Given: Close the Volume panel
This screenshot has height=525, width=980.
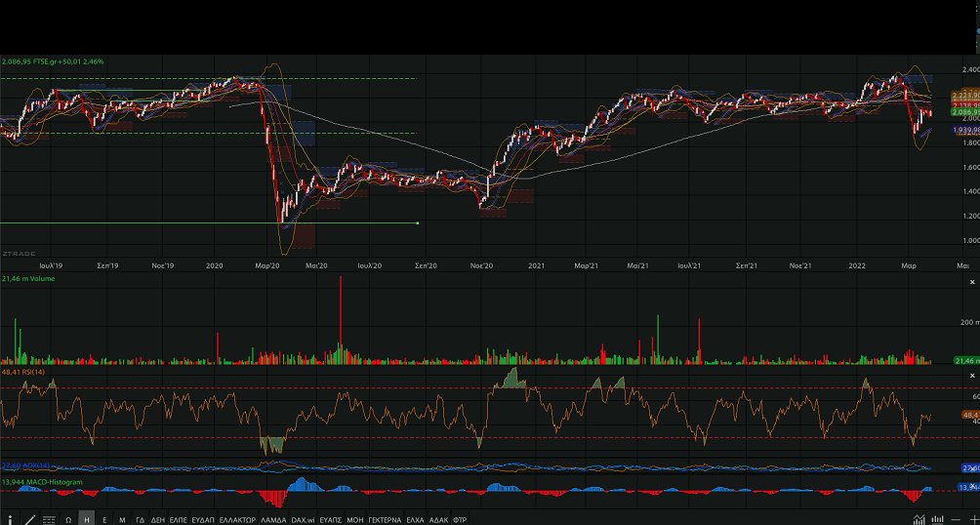Looking at the screenshot, I should [x=971, y=282].
